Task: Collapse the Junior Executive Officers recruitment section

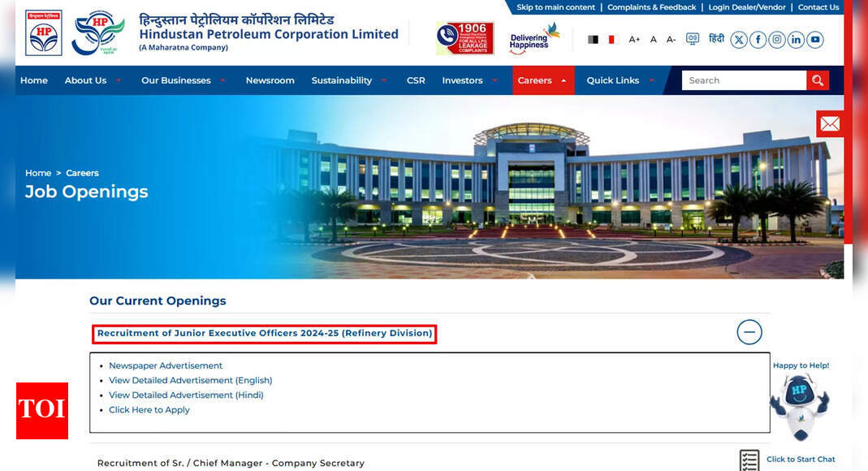Action: click(749, 332)
